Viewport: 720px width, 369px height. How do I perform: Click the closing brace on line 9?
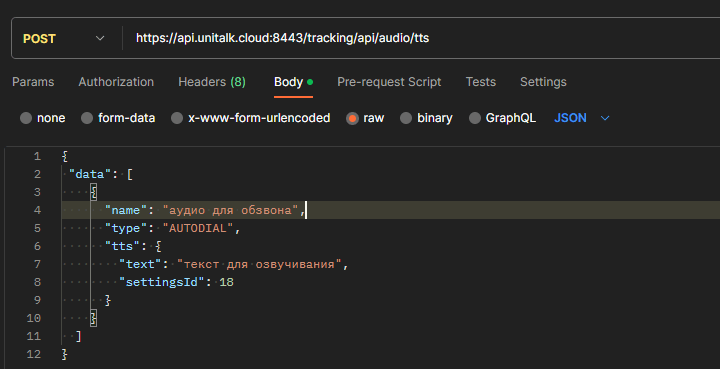pyautogui.click(x=108, y=300)
